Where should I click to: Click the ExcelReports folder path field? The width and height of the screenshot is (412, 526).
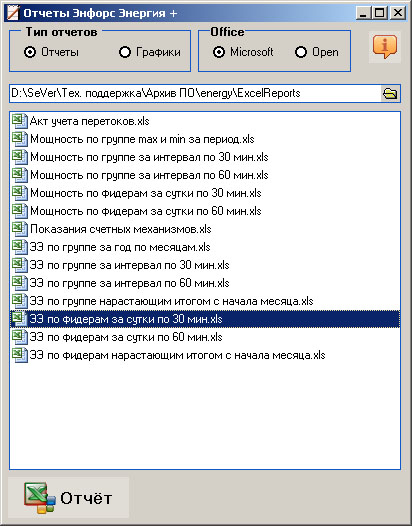click(x=196, y=93)
